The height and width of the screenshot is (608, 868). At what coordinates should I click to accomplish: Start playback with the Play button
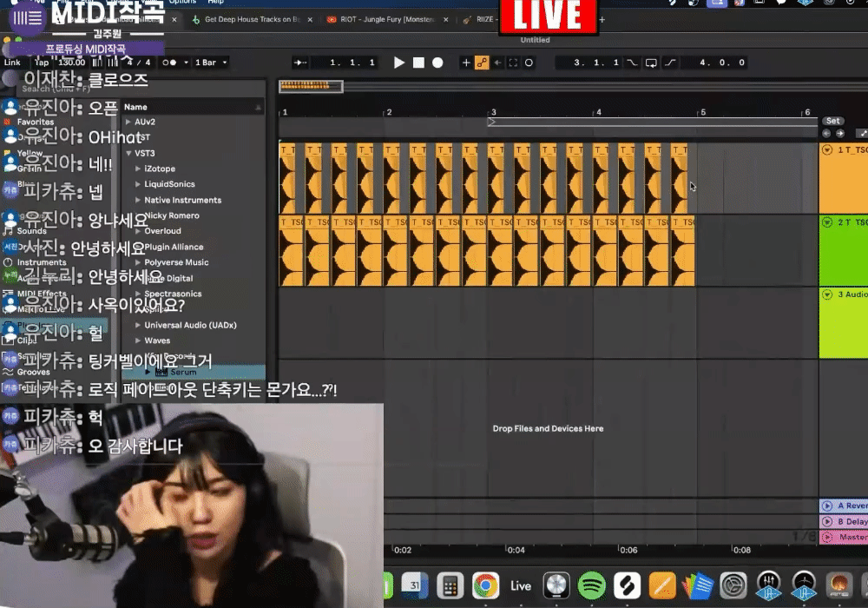pos(398,63)
